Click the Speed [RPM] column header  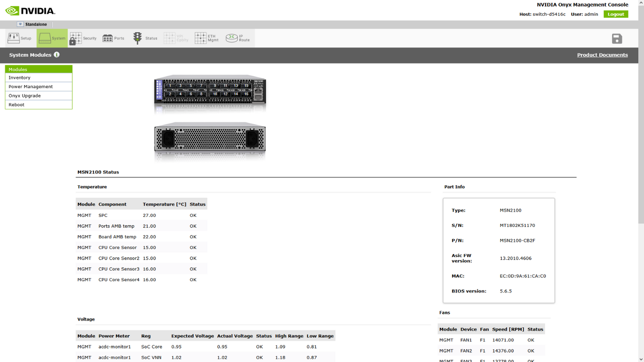point(508,329)
